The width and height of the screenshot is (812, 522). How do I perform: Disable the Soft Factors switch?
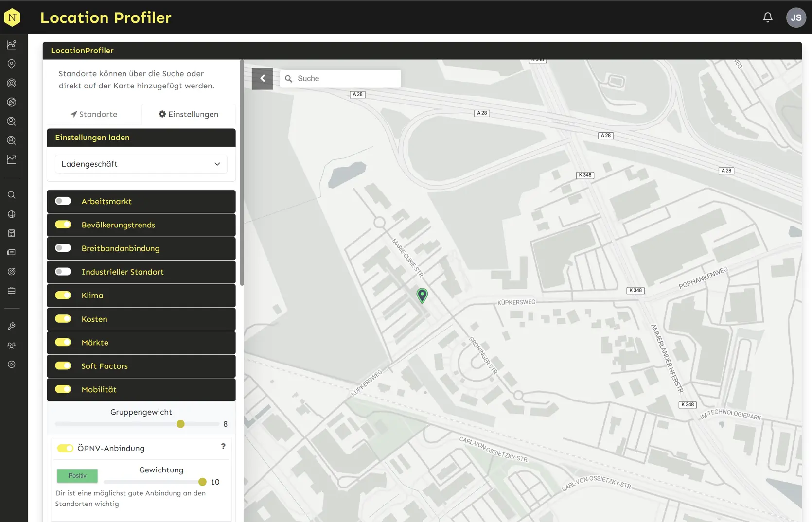click(63, 366)
